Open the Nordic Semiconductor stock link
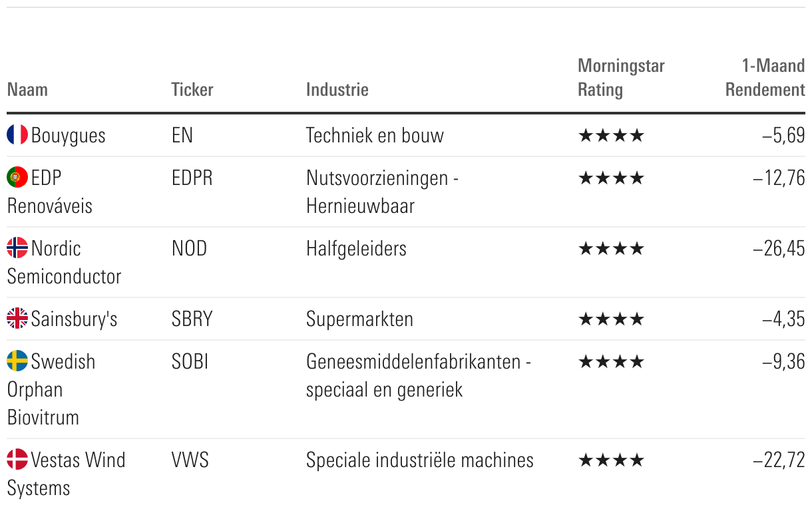The width and height of the screenshot is (812, 515). coord(64,262)
